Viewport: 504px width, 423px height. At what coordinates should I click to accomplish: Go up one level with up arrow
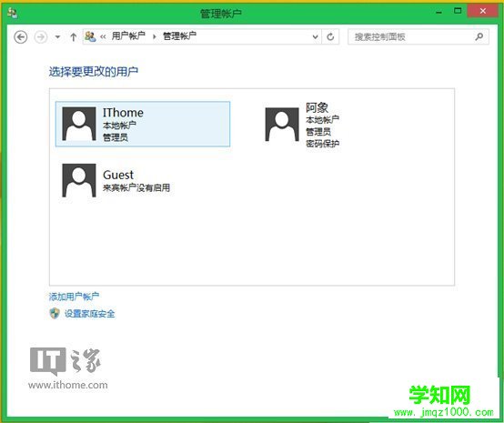click(x=74, y=37)
